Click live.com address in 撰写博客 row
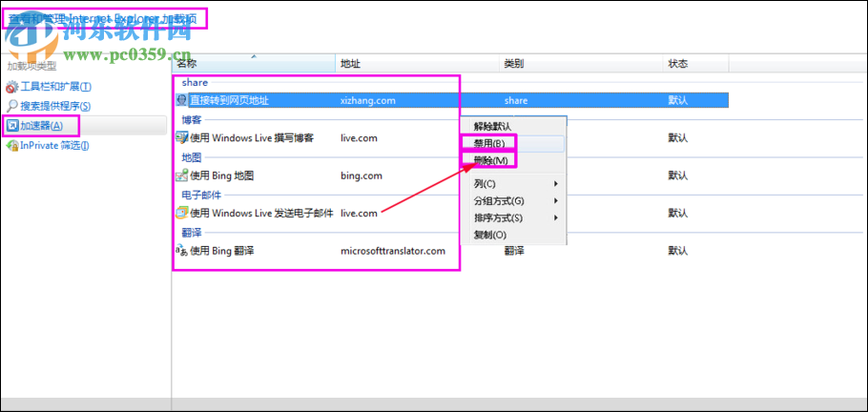 coord(359,138)
